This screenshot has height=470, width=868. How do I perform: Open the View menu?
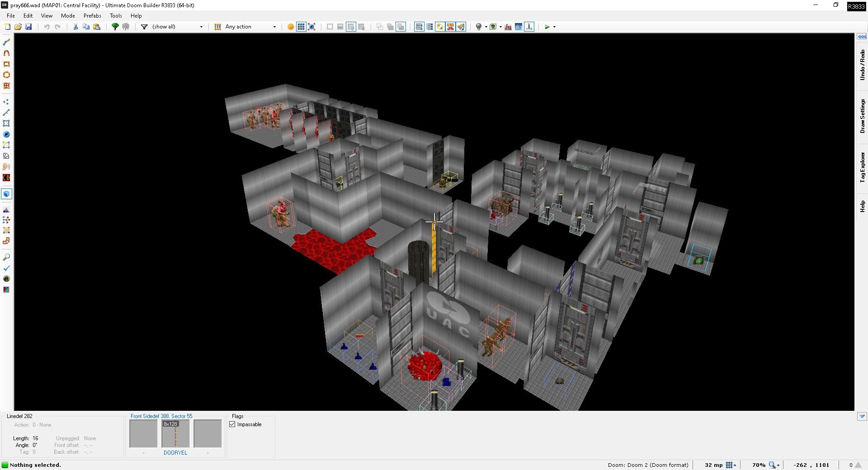47,15
